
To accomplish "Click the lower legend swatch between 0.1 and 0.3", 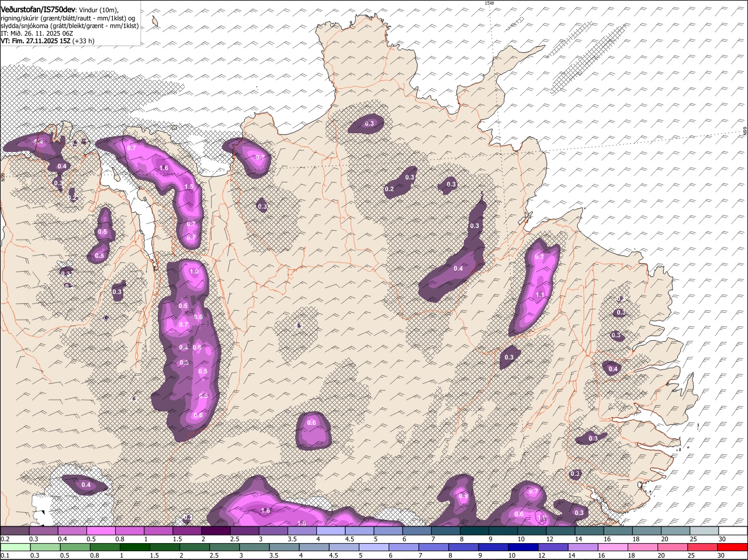I will pos(15,547).
